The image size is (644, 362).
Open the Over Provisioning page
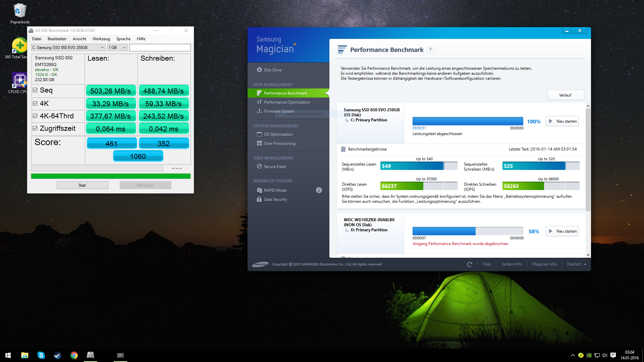point(279,143)
